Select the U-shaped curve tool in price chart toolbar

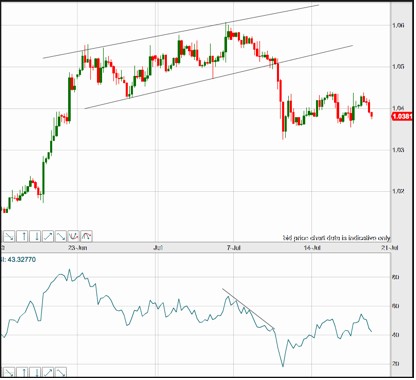(74, 236)
